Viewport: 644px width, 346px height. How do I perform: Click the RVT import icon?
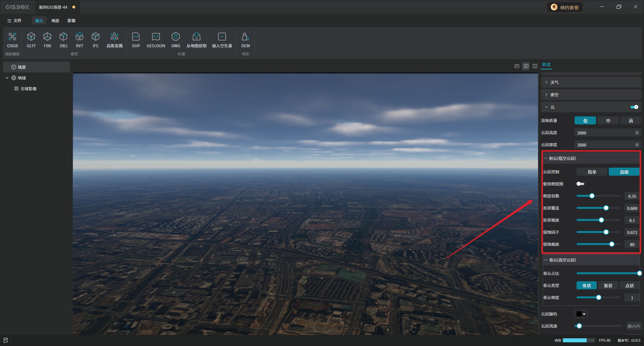pos(79,37)
